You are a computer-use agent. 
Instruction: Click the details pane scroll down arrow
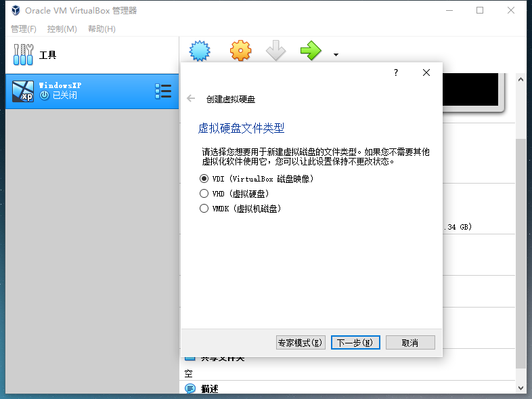pos(520,387)
